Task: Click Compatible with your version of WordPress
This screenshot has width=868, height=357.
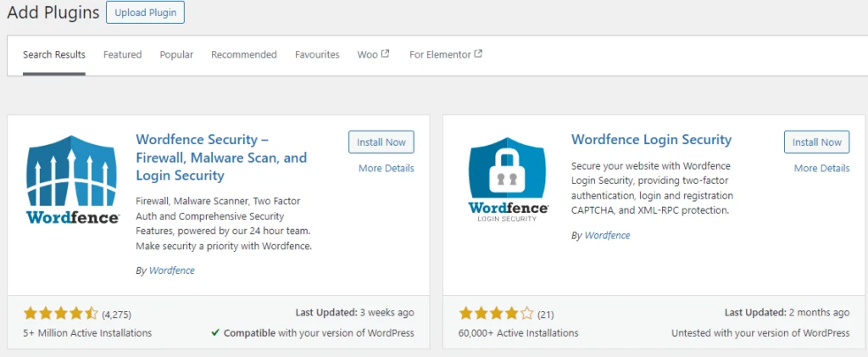Action: 319,333
